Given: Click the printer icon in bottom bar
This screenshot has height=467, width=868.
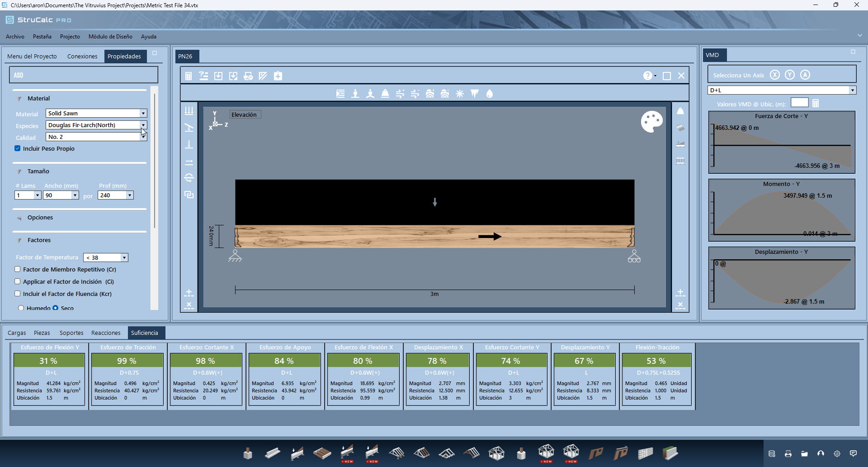Looking at the screenshot, I should [788, 453].
